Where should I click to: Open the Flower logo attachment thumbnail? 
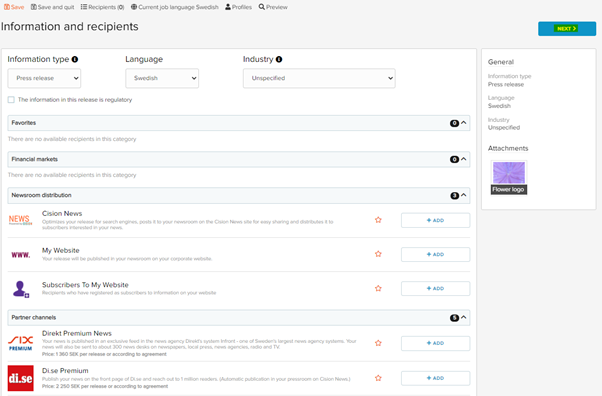[x=509, y=177]
